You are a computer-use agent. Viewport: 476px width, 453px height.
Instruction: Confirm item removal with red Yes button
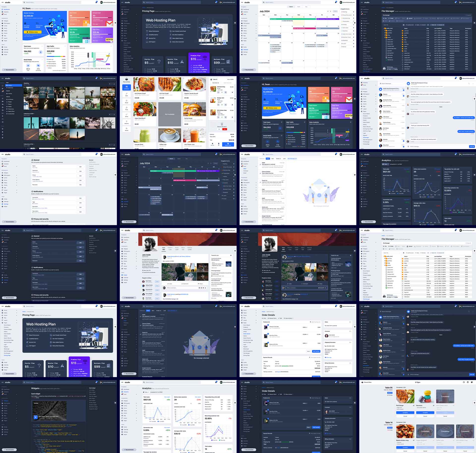(x=225, y=129)
